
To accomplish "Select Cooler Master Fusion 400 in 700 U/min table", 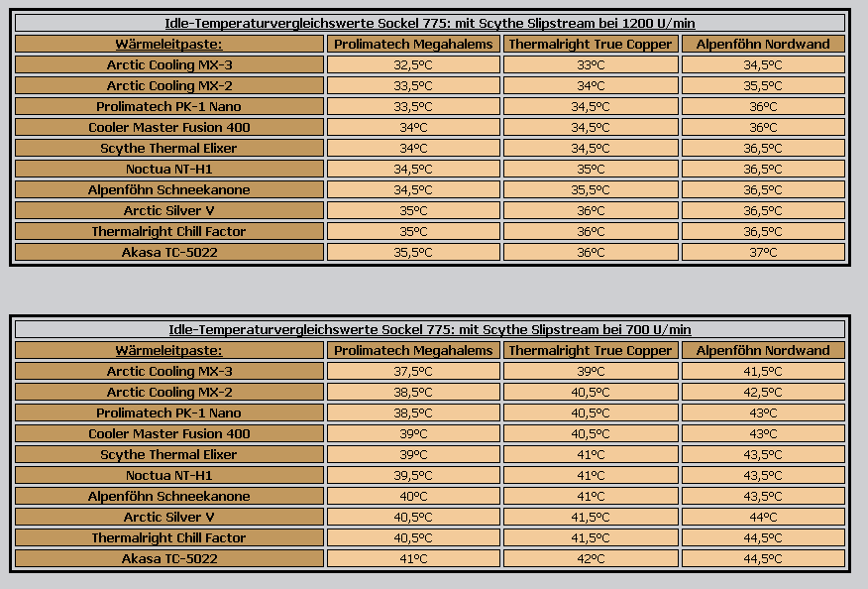I will pyautogui.click(x=169, y=433).
